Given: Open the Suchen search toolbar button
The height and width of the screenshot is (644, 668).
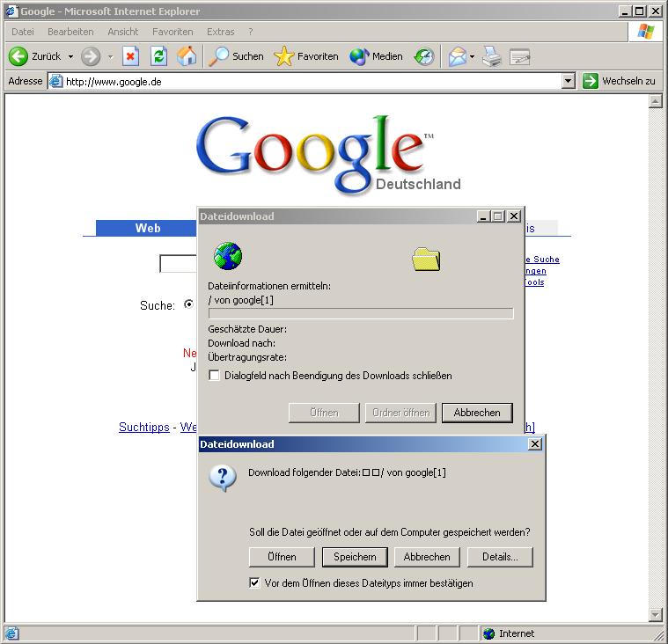Looking at the screenshot, I should (x=236, y=56).
